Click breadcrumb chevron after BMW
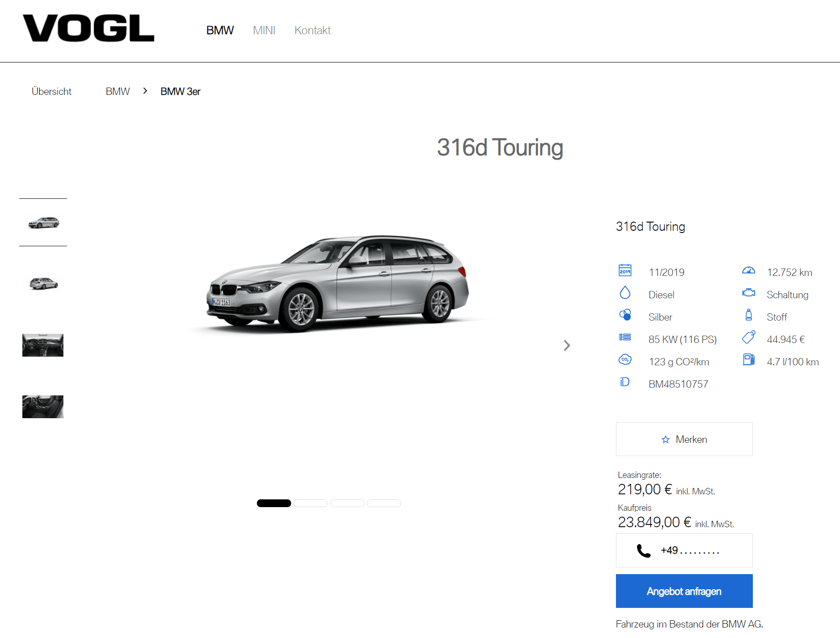Image resolution: width=840 pixels, height=638 pixels. click(145, 91)
